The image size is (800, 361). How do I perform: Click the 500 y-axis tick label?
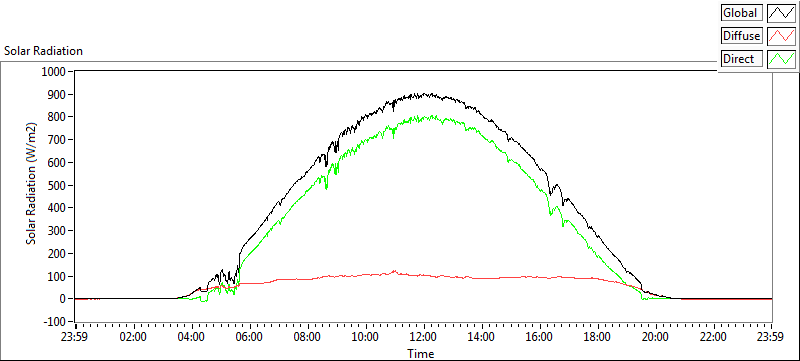tap(56, 186)
